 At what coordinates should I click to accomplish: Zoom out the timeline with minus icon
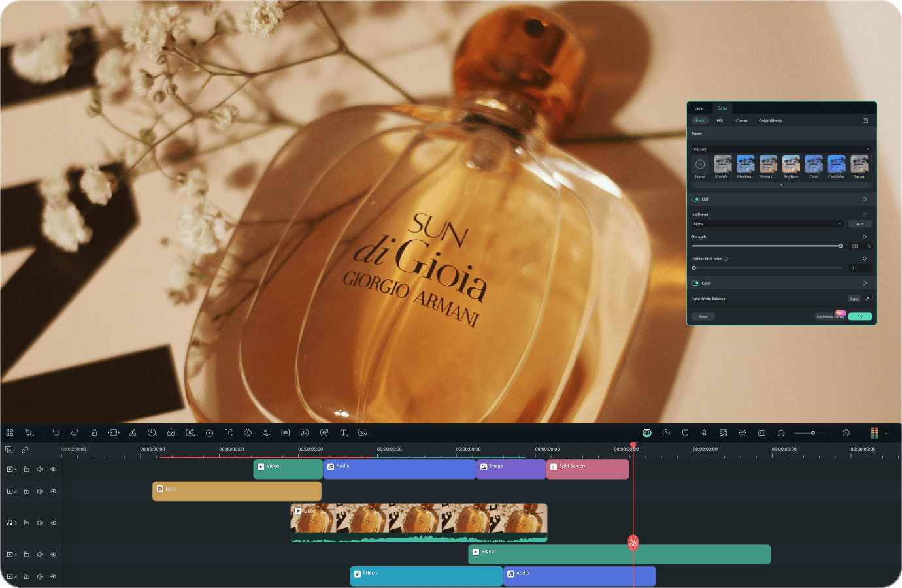coord(781,433)
